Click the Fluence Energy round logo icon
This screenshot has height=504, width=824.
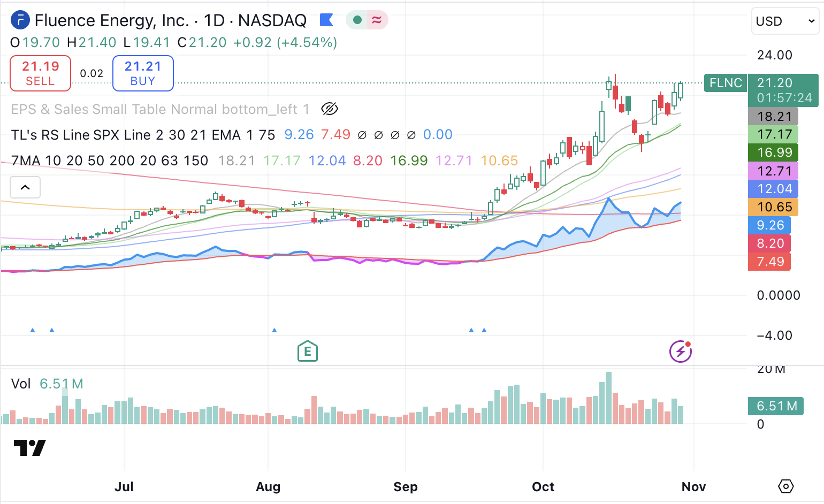(x=20, y=21)
